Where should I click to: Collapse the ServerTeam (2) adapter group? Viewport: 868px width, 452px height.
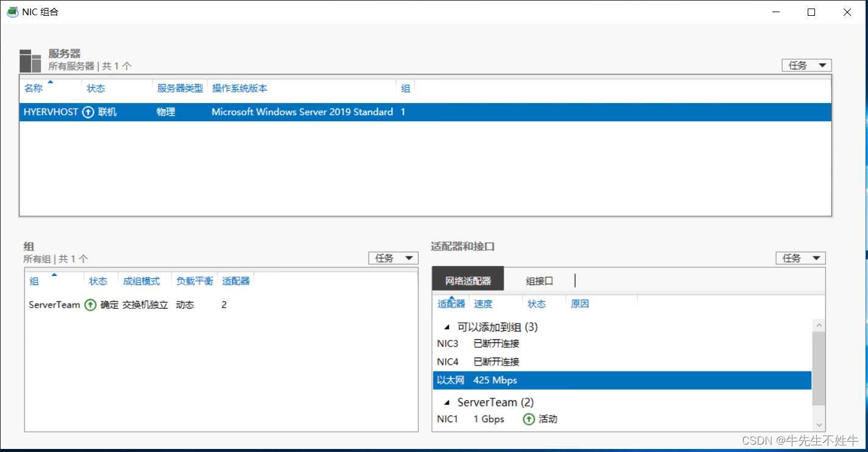tap(448, 403)
